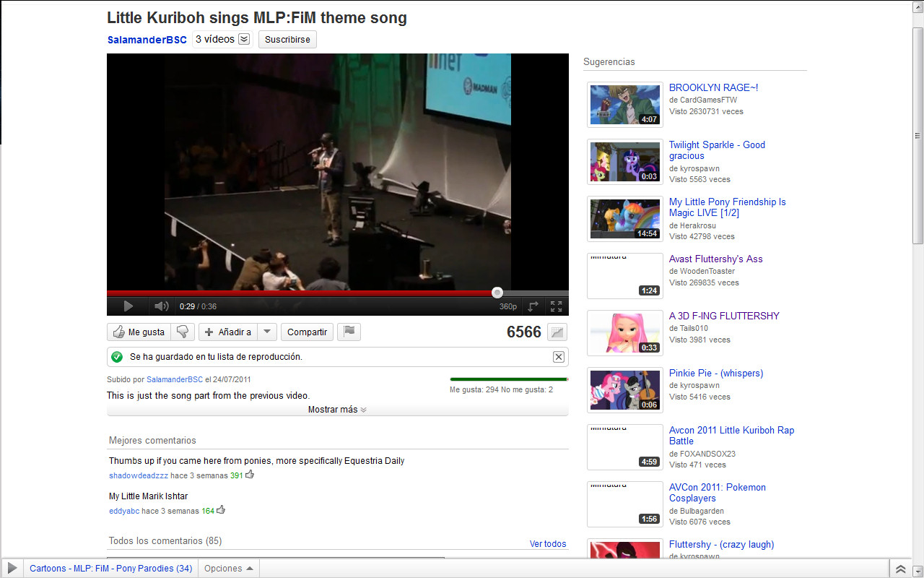This screenshot has width=924, height=578.
Task: Open SalamanderBSC channel link under title
Action: (147, 40)
